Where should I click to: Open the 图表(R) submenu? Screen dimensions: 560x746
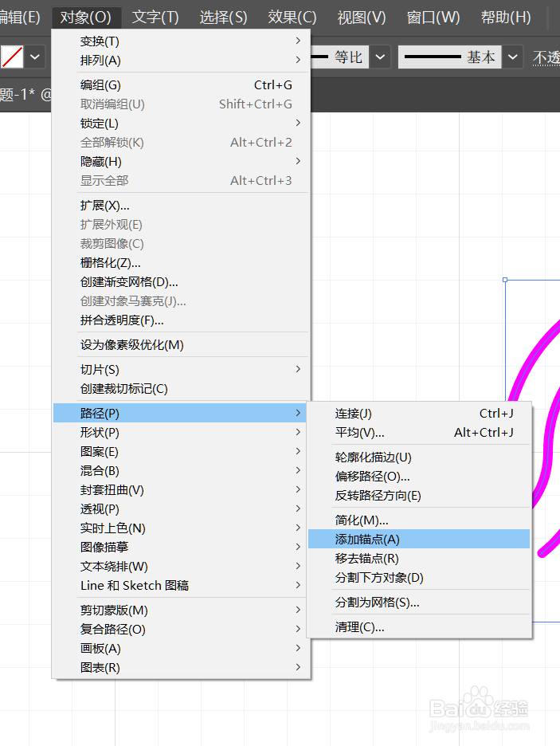point(181,668)
